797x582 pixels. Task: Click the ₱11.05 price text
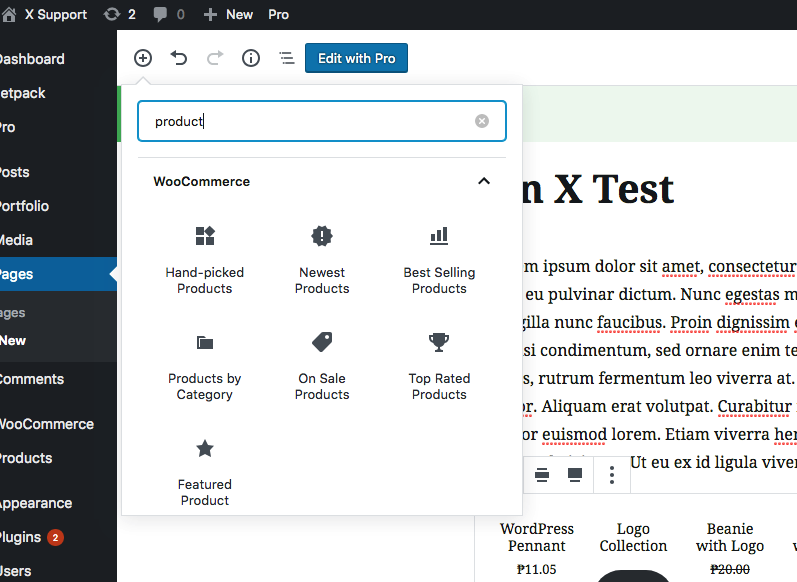pos(537,569)
